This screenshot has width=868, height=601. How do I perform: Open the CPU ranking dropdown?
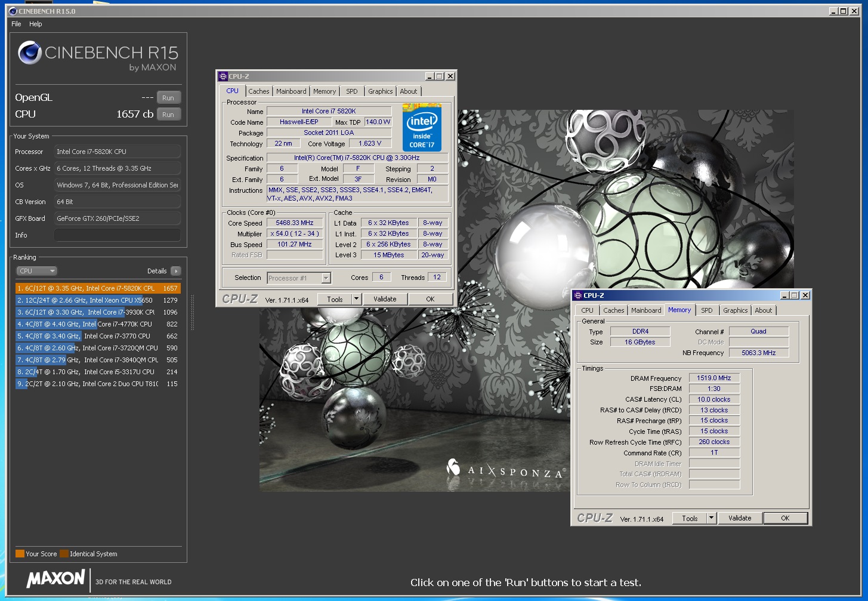click(x=36, y=271)
